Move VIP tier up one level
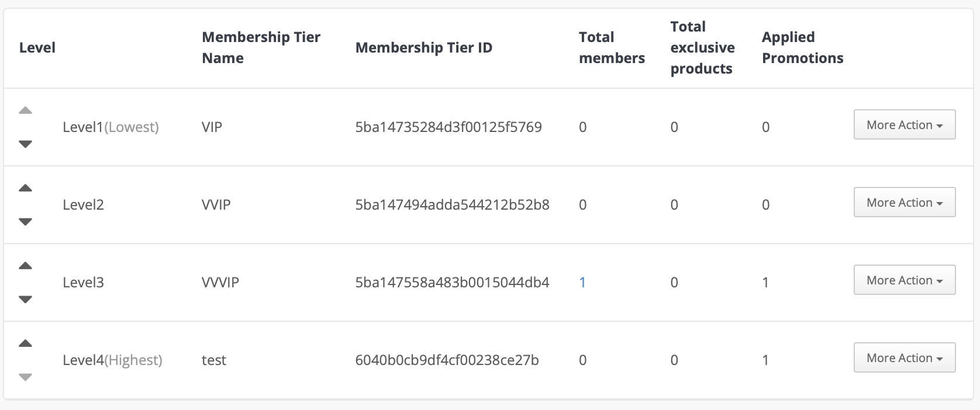The width and height of the screenshot is (980, 410). coord(25,110)
